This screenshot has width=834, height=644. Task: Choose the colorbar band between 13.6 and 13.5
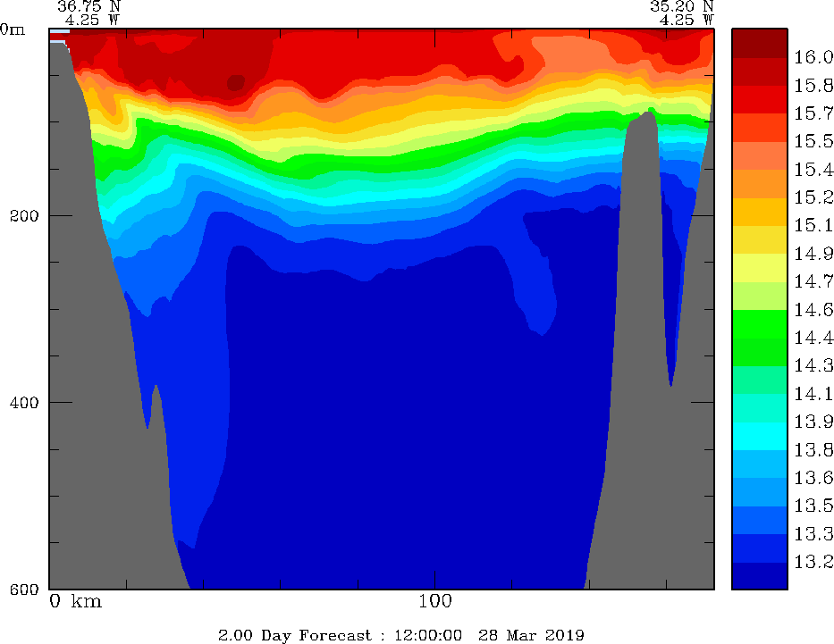[x=760, y=492]
